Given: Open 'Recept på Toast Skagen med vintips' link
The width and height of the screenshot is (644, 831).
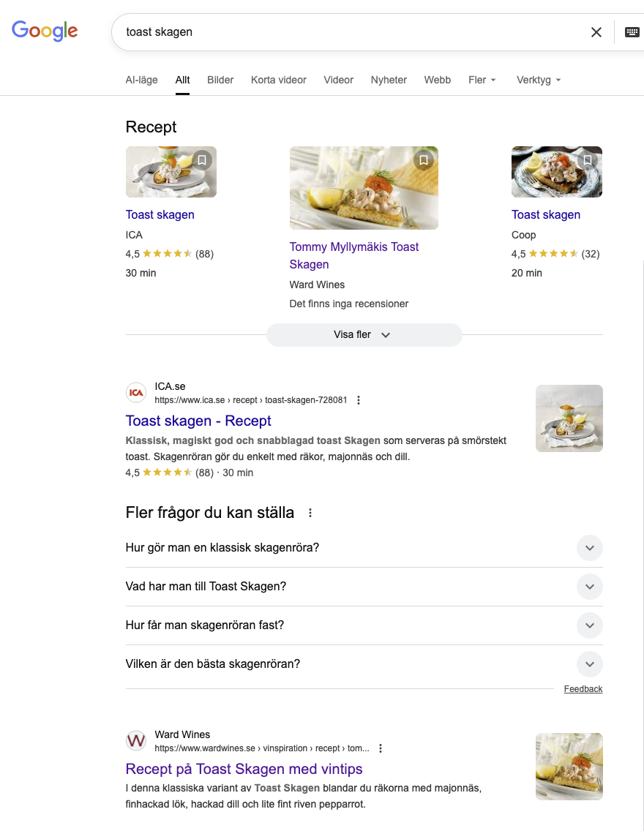Looking at the screenshot, I should click(x=244, y=769).
